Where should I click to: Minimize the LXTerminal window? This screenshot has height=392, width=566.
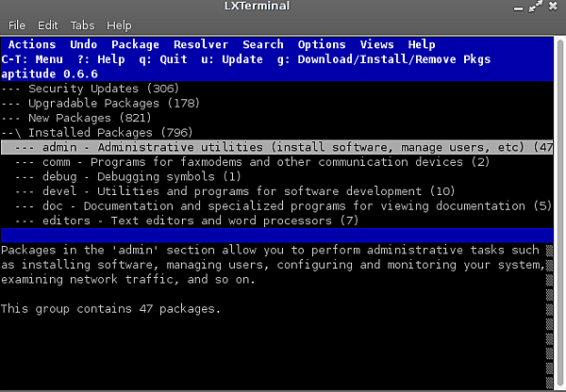(x=518, y=8)
